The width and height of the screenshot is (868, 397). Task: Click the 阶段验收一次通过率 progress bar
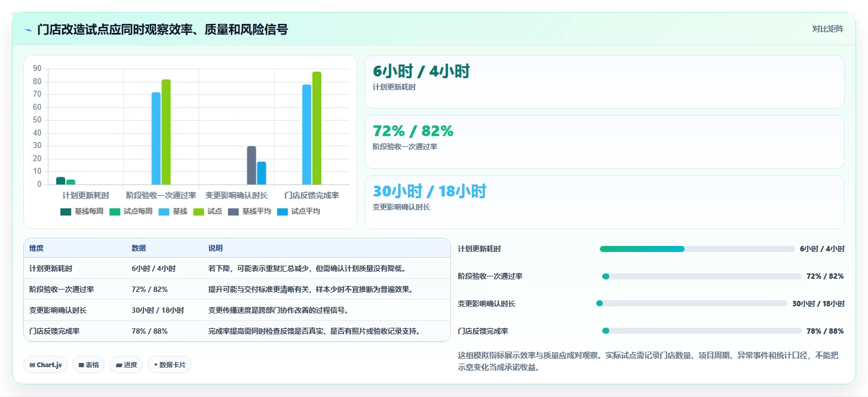click(x=702, y=276)
